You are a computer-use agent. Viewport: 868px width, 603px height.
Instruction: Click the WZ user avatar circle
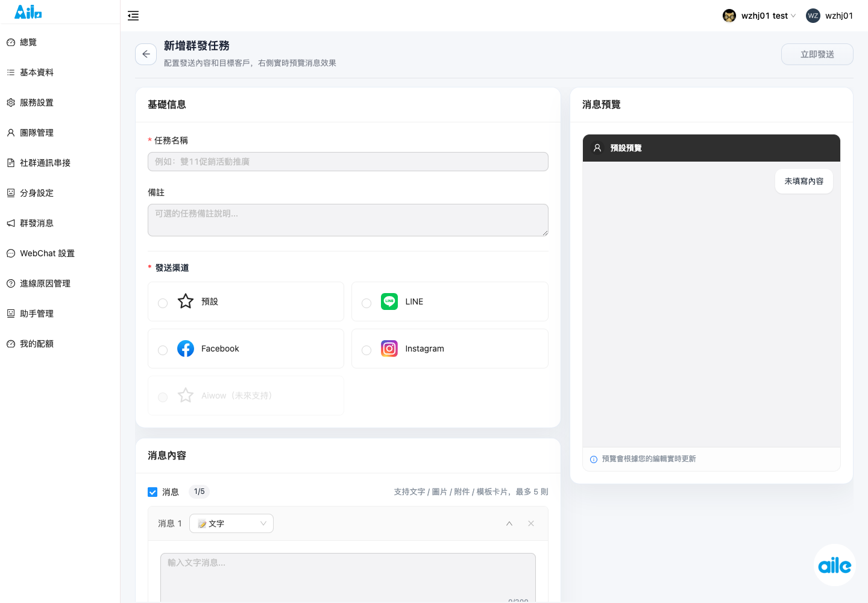(x=813, y=16)
